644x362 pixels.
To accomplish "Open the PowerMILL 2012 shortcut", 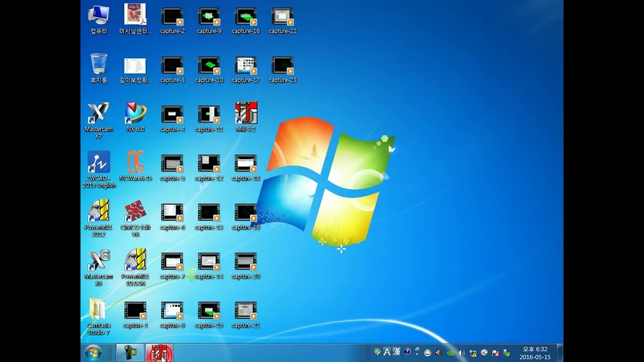I will click(99, 211).
